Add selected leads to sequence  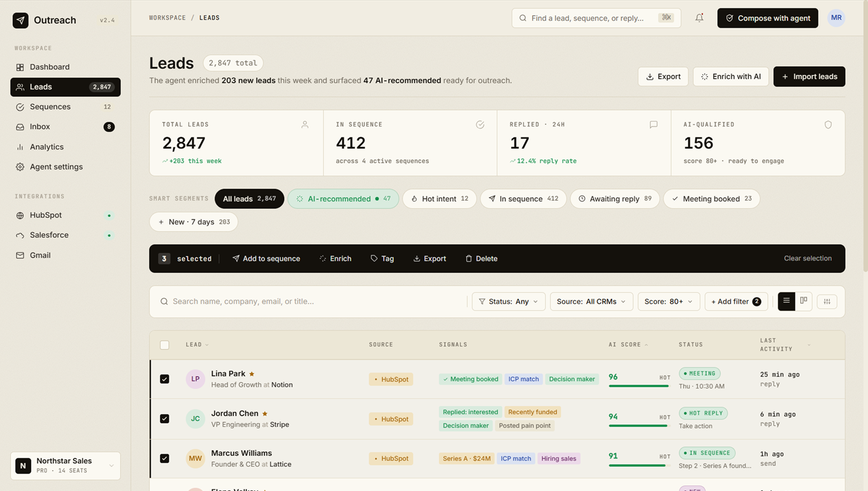[266, 259]
